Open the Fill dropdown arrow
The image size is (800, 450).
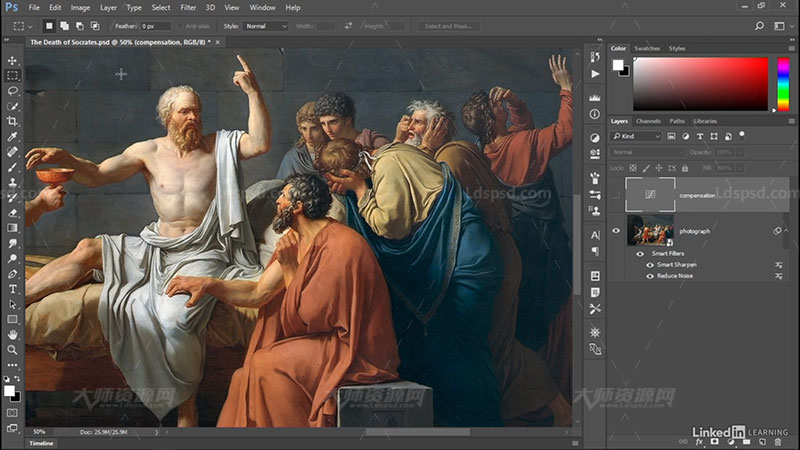[739, 168]
